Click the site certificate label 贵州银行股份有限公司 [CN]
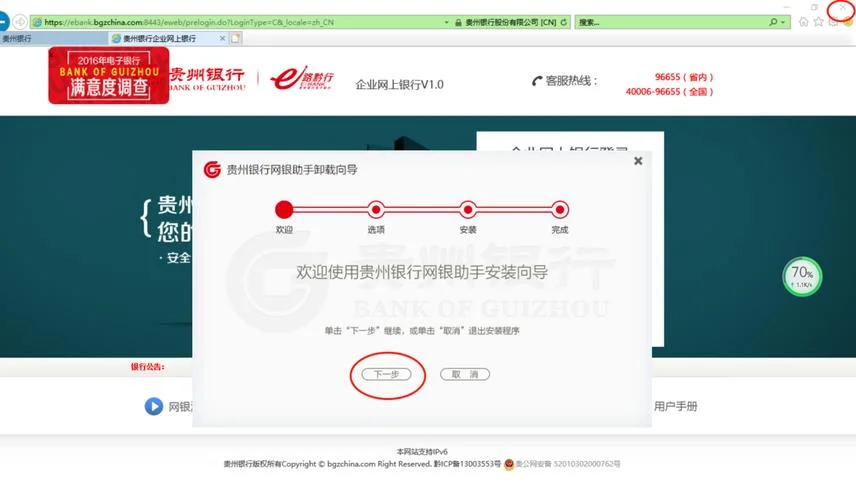Image resolution: width=856 pixels, height=500 pixels. coord(510,22)
